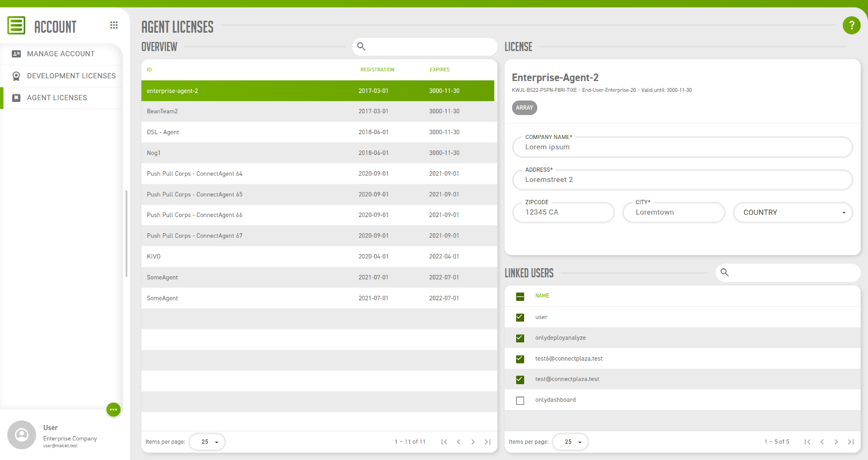Screen dimensions: 868x460
Task: Uncheck the checkbox for 'onlydeployanalyze'
Action: pyautogui.click(x=520, y=338)
